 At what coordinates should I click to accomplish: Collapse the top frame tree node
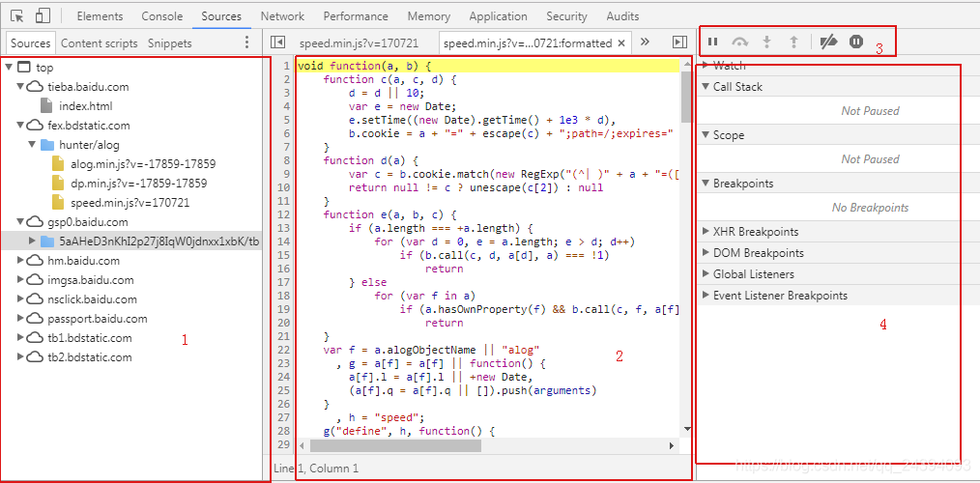point(8,68)
